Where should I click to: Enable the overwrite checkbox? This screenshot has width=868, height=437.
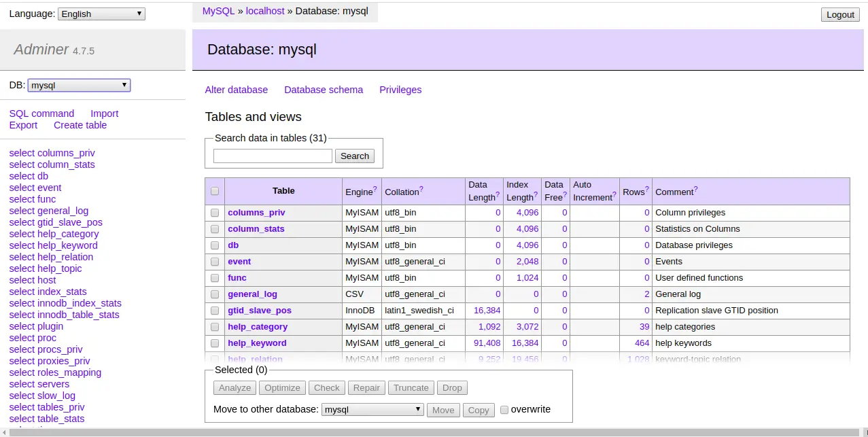point(504,410)
